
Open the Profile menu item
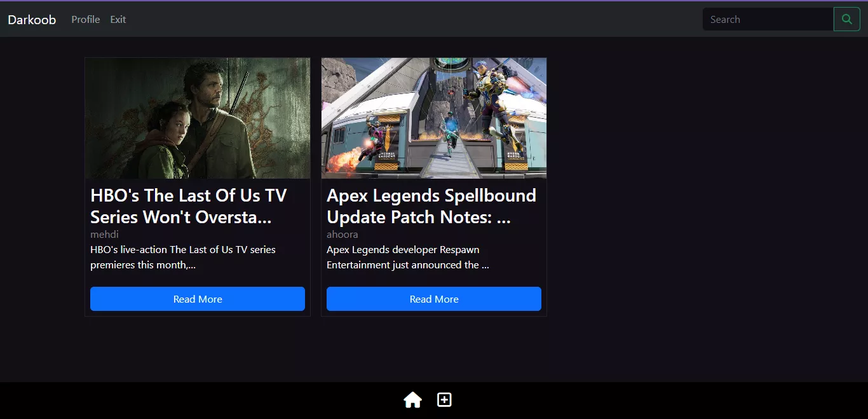coord(86,20)
